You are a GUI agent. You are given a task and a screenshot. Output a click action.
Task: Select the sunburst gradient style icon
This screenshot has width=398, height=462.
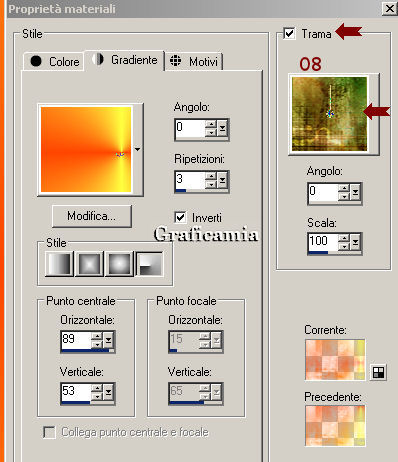(x=119, y=264)
